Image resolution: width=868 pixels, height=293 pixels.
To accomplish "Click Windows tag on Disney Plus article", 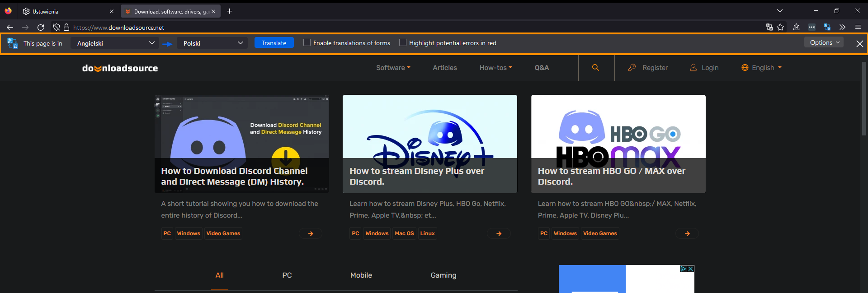I will click(x=377, y=233).
